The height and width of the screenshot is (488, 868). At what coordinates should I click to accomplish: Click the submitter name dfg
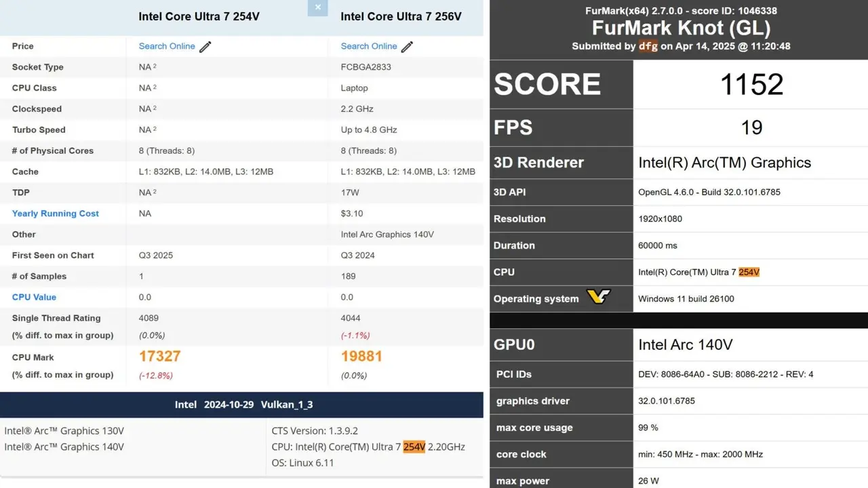click(x=648, y=46)
